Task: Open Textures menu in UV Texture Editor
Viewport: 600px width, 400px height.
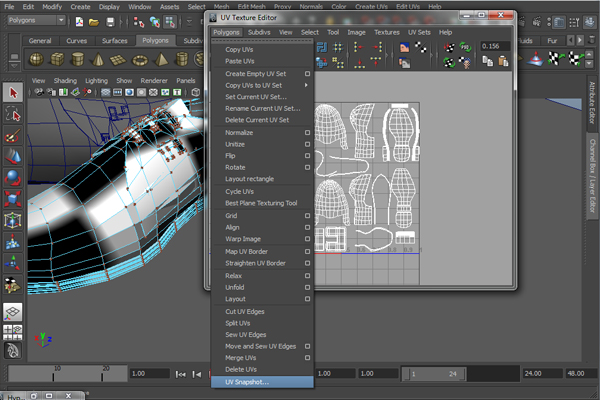Action: point(387,33)
